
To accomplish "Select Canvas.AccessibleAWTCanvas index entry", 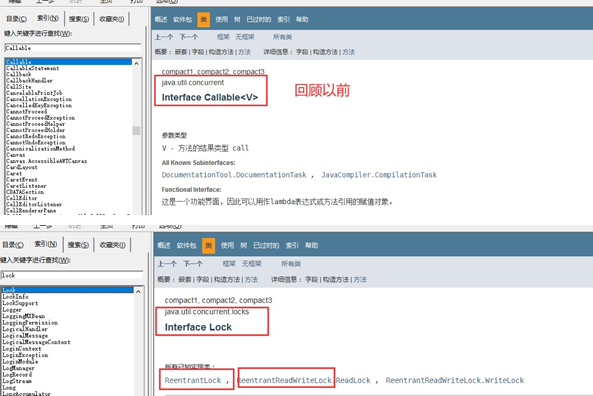I will (47, 161).
